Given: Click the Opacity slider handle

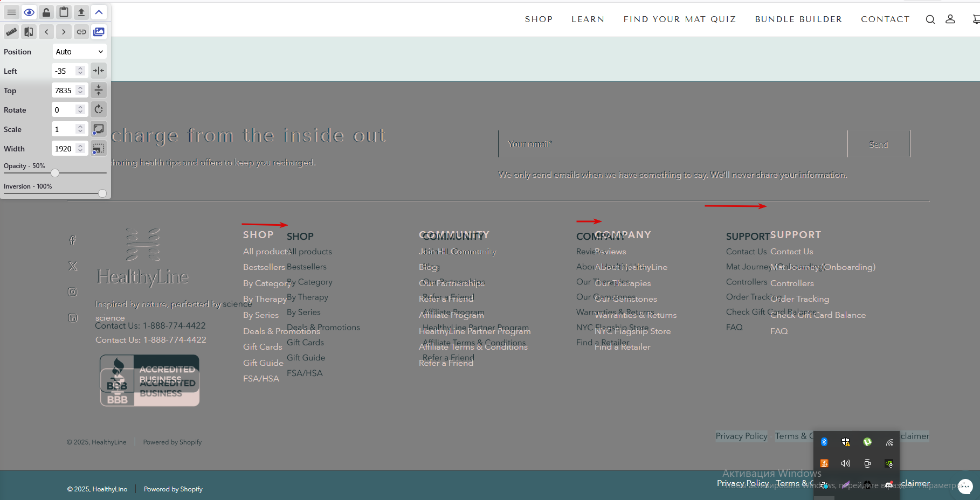Looking at the screenshot, I should click(55, 173).
